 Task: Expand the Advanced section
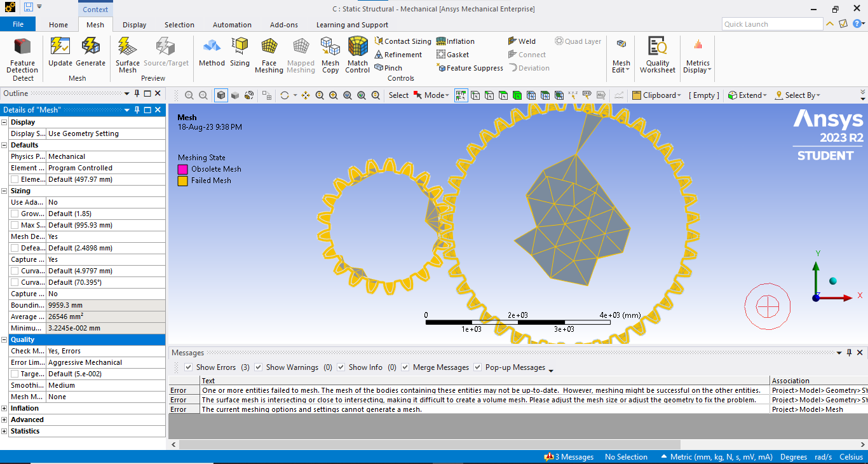(x=5, y=420)
